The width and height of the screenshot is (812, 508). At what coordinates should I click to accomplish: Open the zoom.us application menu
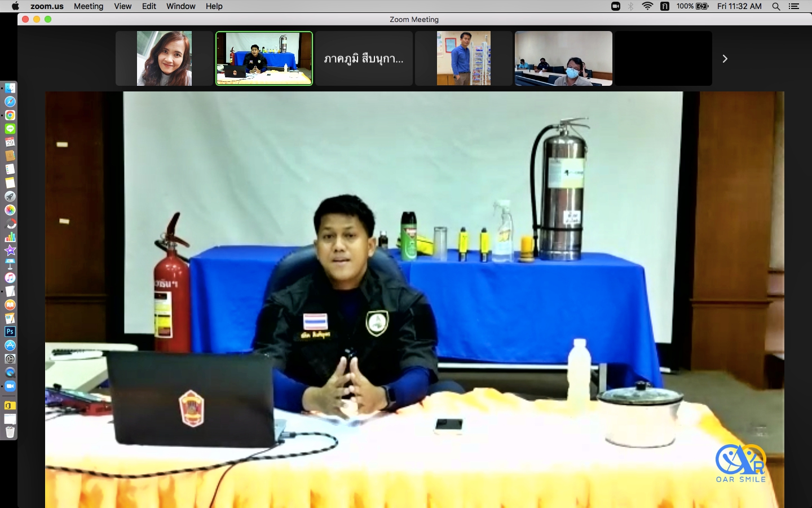[47, 6]
